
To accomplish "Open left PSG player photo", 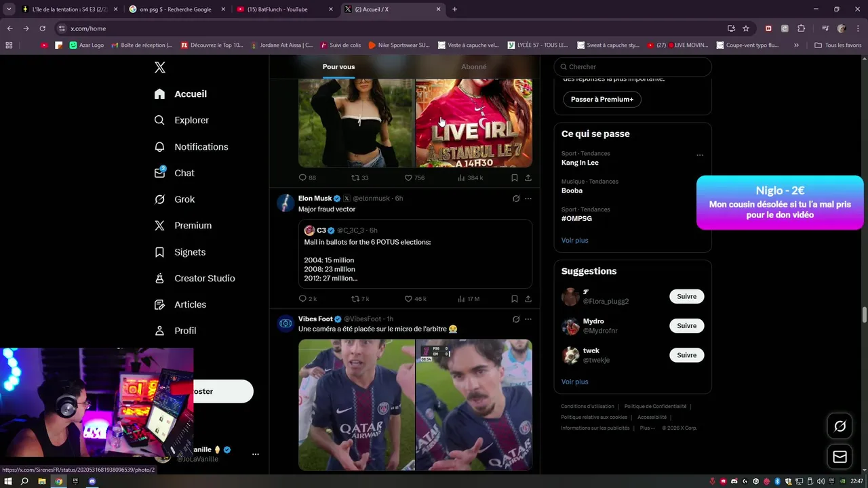I will tap(356, 405).
